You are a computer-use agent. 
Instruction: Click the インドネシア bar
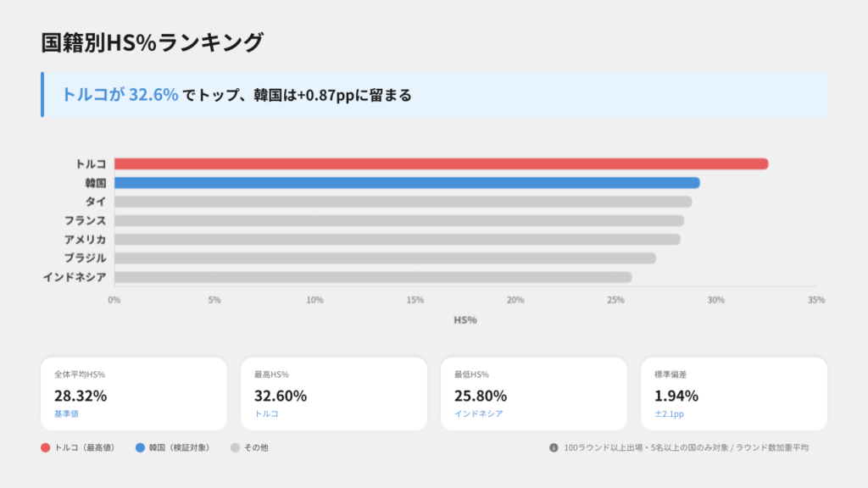(373, 277)
